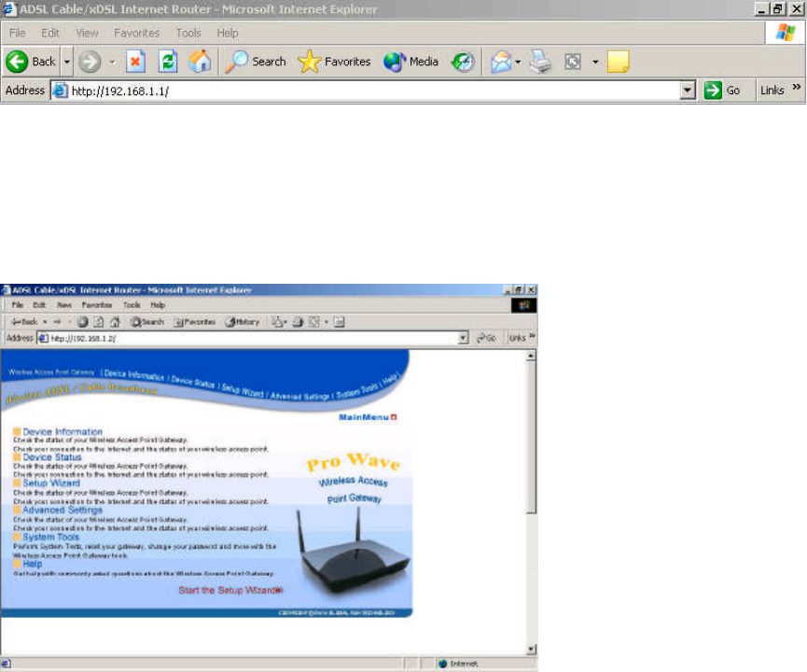The width and height of the screenshot is (807, 672).
Task: Click Refresh icon in lower window toolbar
Action: 99,322
